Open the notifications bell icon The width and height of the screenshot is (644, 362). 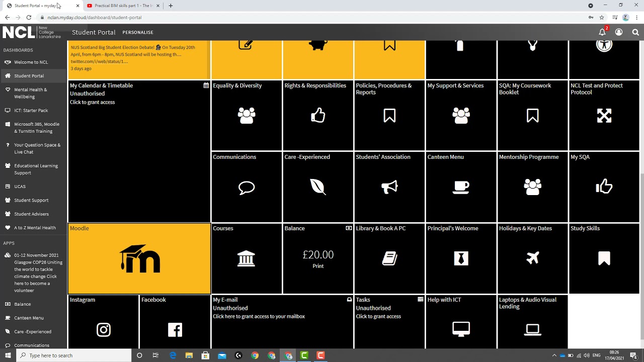click(602, 32)
